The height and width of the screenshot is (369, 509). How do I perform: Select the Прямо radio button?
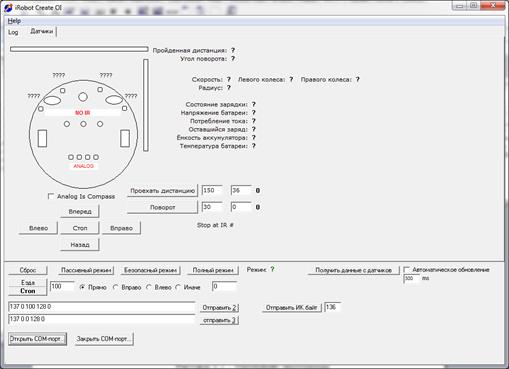(x=82, y=287)
